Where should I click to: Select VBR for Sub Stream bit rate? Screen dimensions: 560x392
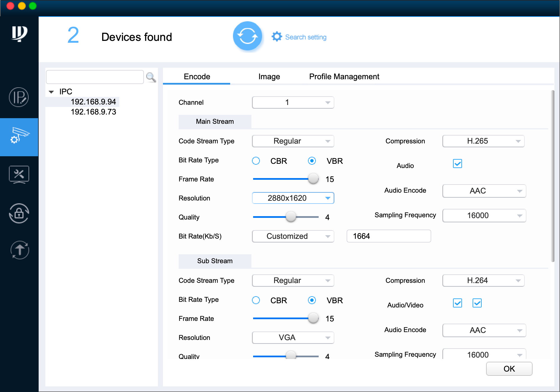tap(312, 300)
